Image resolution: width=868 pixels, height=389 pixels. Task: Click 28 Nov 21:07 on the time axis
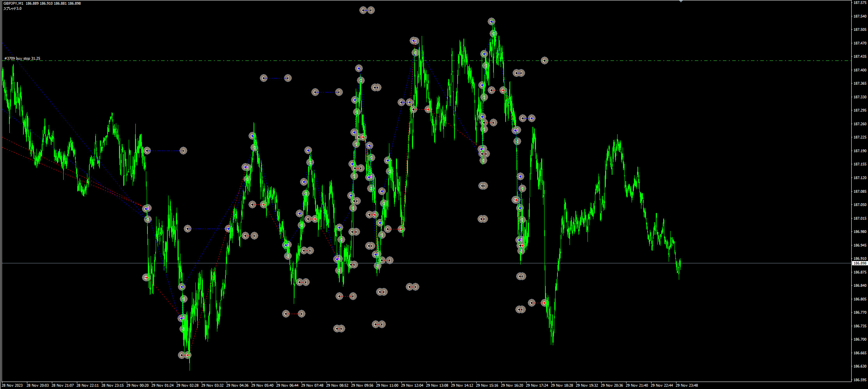pos(63,385)
